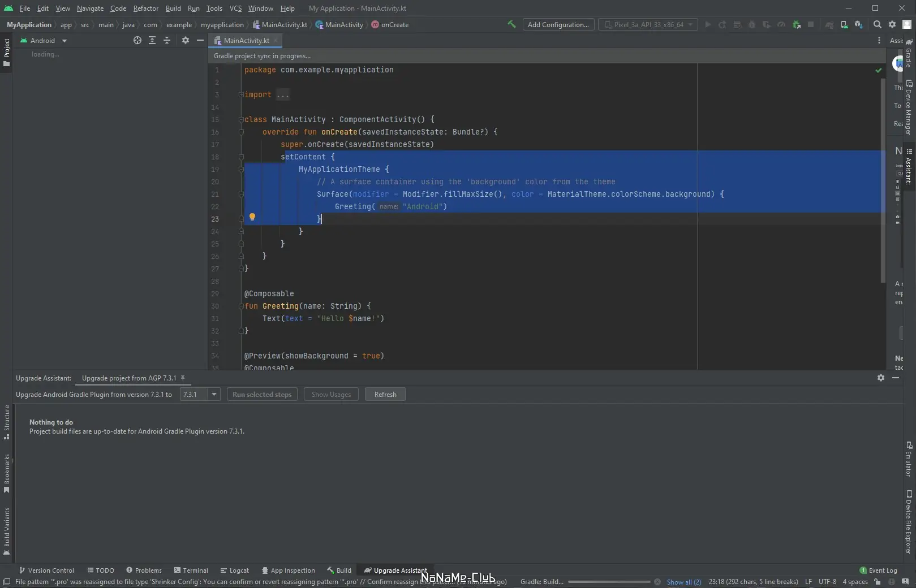The width and height of the screenshot is (916, 588).
Task: Toggle the Logcat tool window
Action: 234,570
